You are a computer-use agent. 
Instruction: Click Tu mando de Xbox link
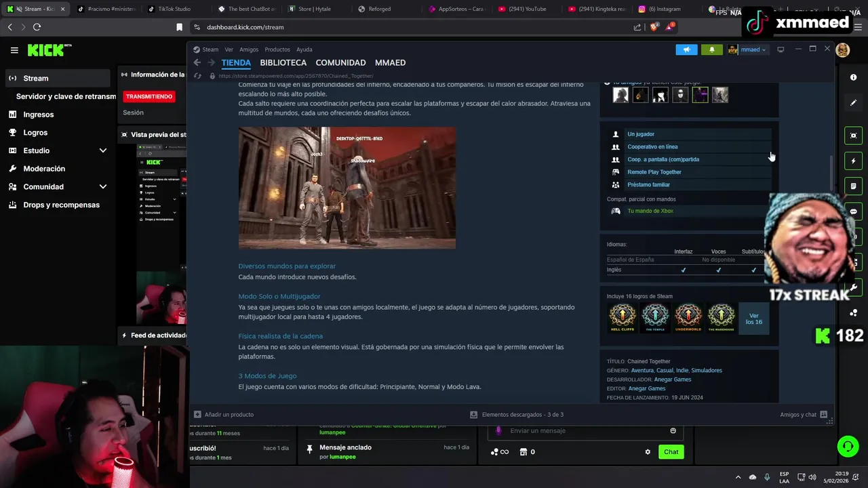click(650, 211)
